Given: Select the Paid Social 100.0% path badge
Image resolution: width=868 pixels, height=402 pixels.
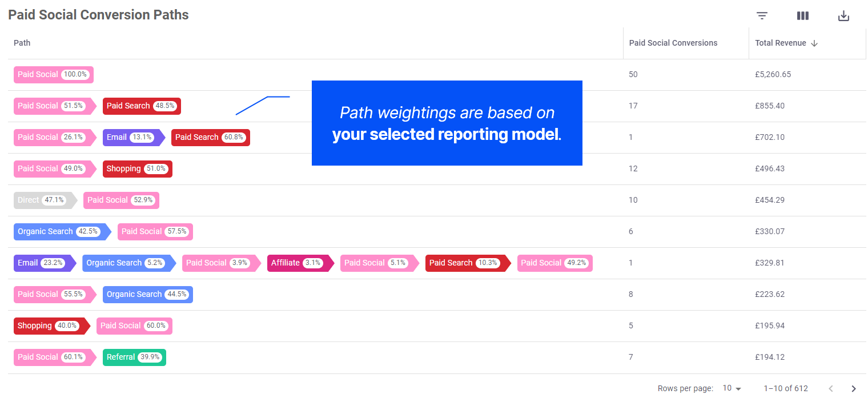Looking at the screenshot, I should point(53,74).
